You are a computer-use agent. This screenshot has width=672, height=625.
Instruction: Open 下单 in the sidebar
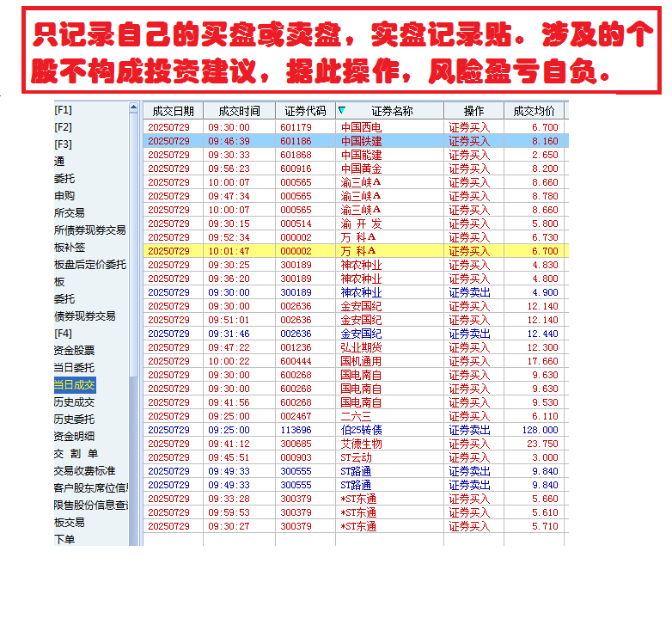(64, 539)
